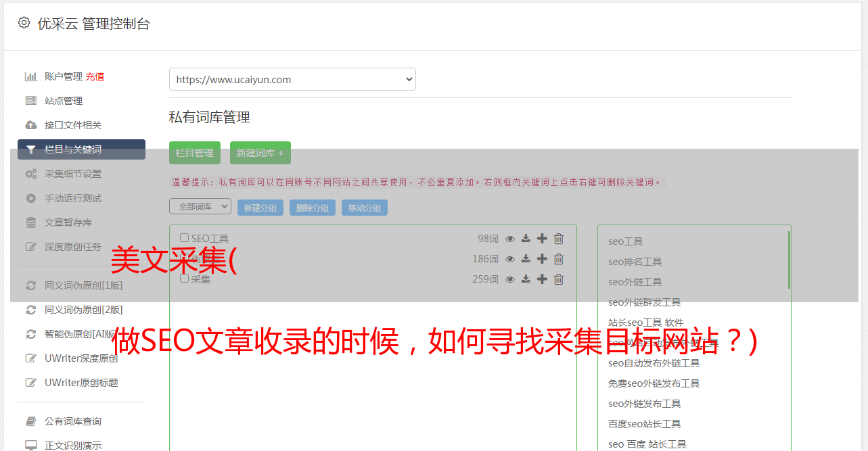Viewport: 868px width, 451px height.
Task: Click the red 充值 link
Action: pos(95,76)
